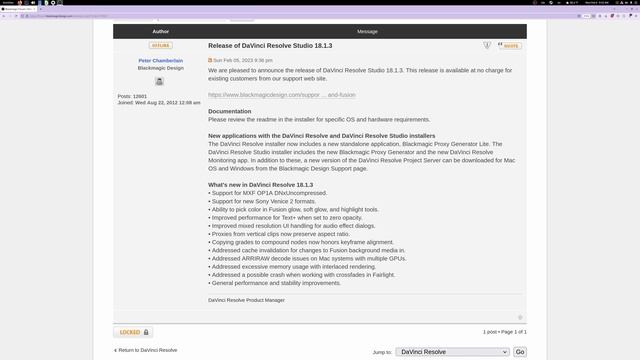Click the Copying grades to compound nodes bullet
Image resolution: width=640 pixels, height=360 pixels.
301,242
